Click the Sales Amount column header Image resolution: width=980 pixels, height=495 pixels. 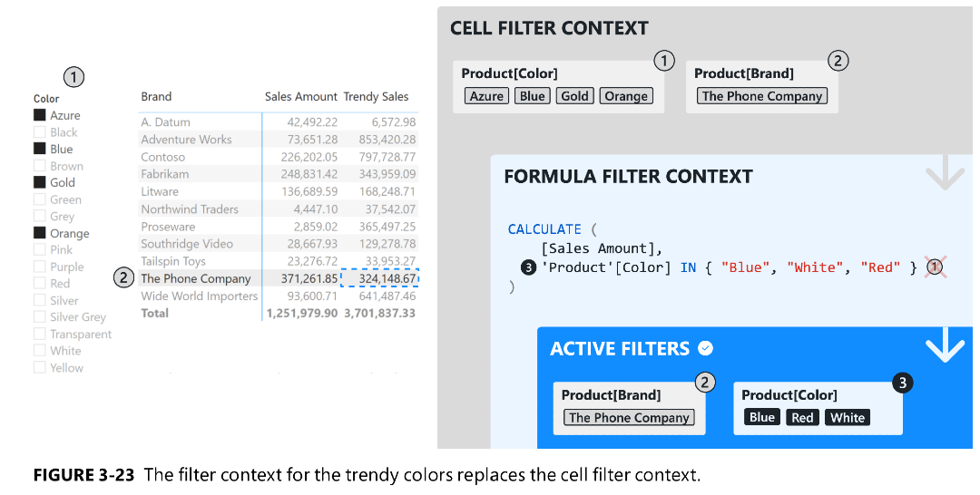point(300,96)
